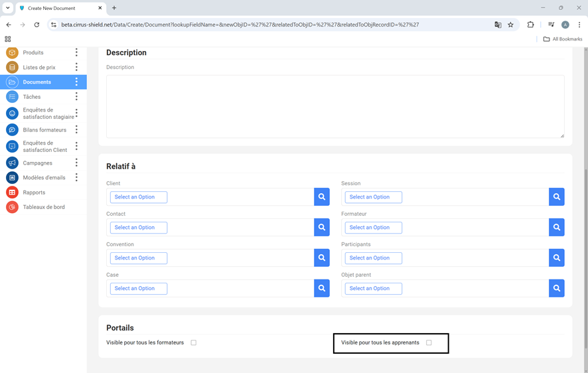588x373 pixels.
Task: Open All Bookmarks folder
Action: click(562, 39)
